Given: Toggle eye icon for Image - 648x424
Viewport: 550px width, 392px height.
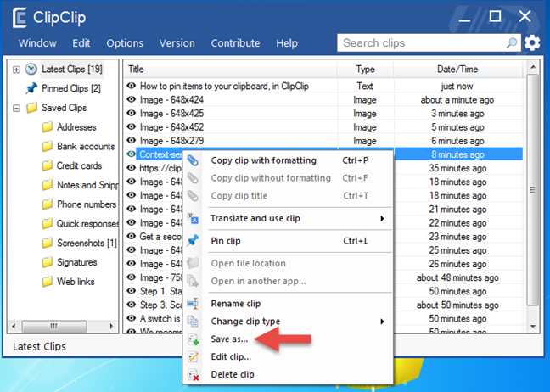Looking at the screenshot, I should coord(132,99).
